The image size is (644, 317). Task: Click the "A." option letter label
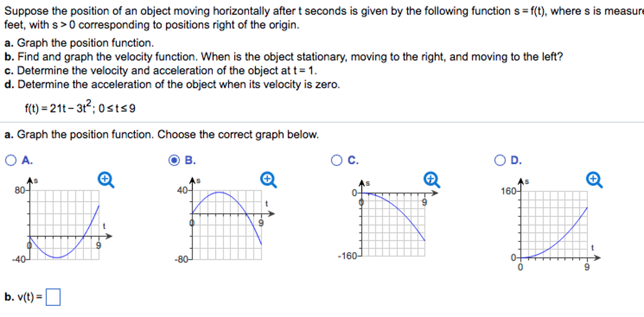[x=27, y=160]
